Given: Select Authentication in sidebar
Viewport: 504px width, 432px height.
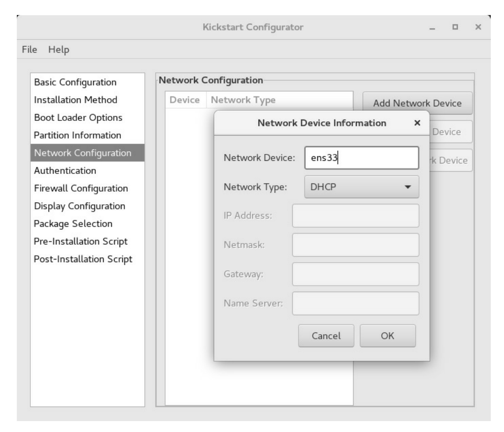Looking at the screenshot, I should tap(65, 171).
